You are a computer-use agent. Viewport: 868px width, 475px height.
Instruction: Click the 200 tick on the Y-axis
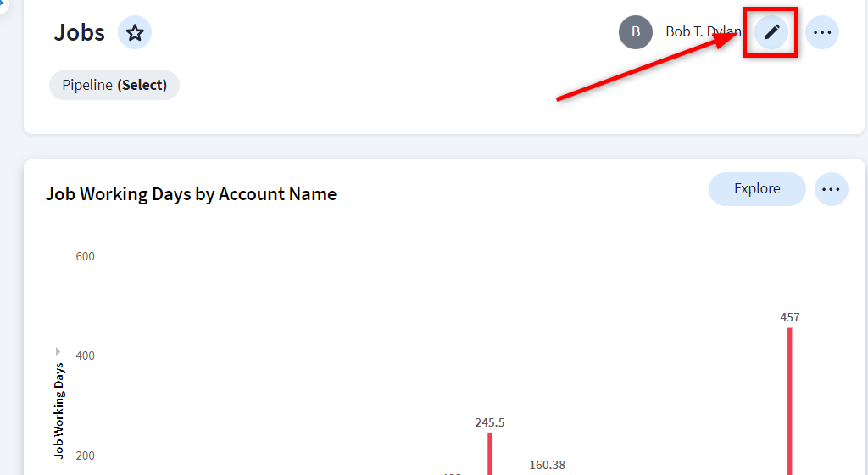coord(85,455)
